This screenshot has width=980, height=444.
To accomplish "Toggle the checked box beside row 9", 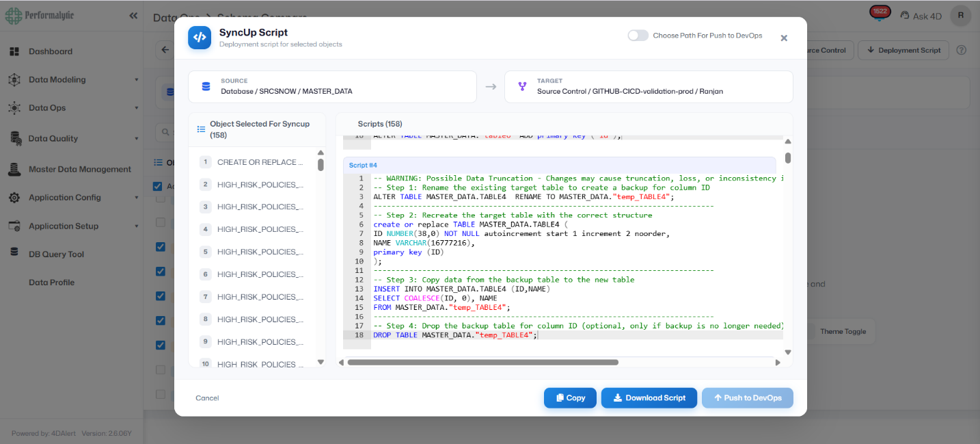I will coord(160,345).
